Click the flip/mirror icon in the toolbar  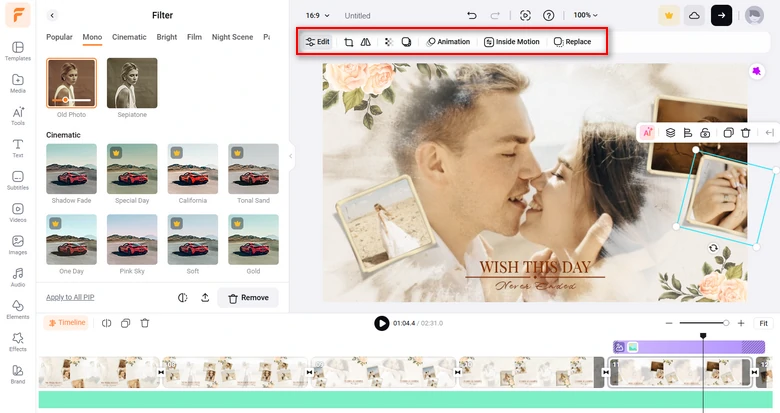click(365, 42)
